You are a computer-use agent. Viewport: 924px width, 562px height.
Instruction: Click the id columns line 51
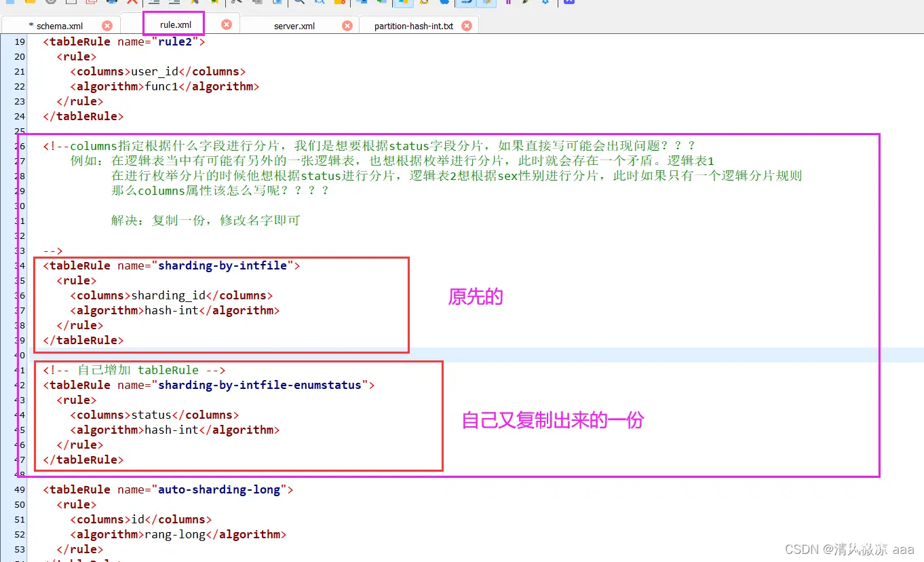(141, 519)
